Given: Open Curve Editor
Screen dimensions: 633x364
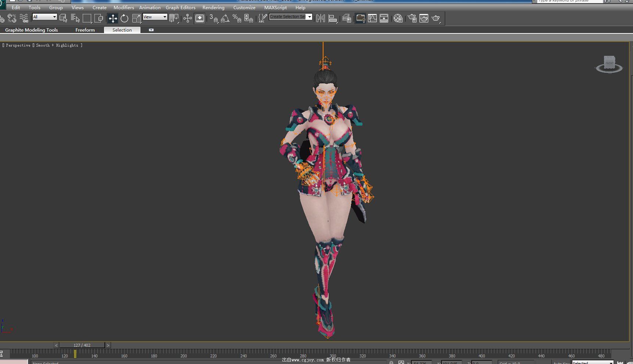Looking at the screenshot, I should point(372,18).
